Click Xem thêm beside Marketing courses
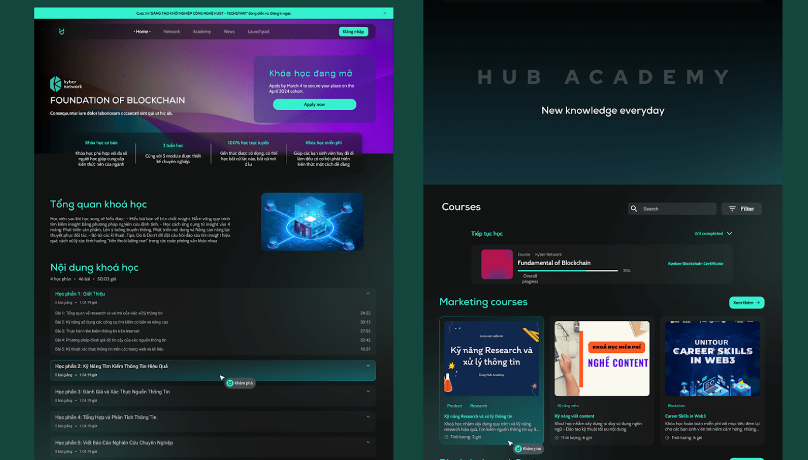Image resolution: width=808 pixels, height=460 pixels. click(747, 302)
